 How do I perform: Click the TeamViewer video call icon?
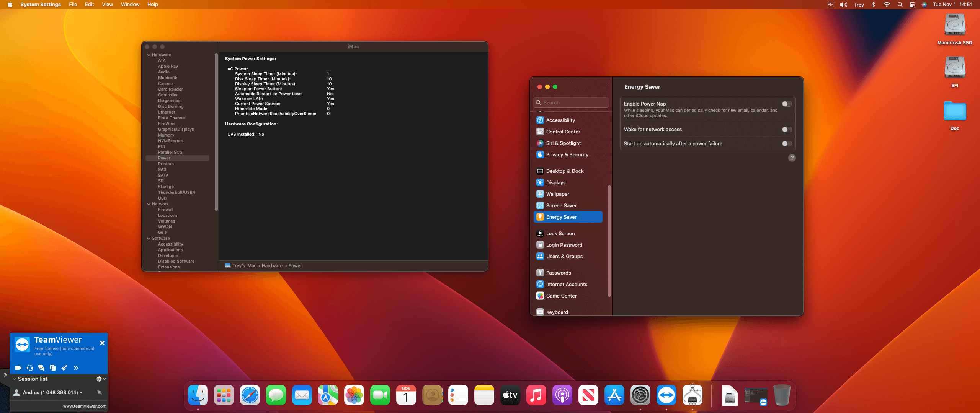pos(18,368)
